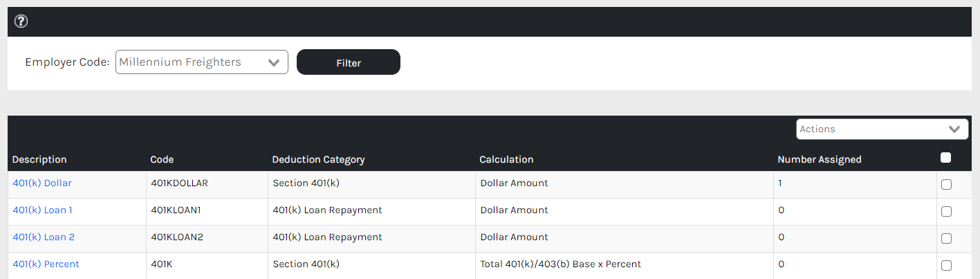Viewport: 980px width, 279px height.
Task: Sort by Deduction Category column header
Action: pos(318,160)
